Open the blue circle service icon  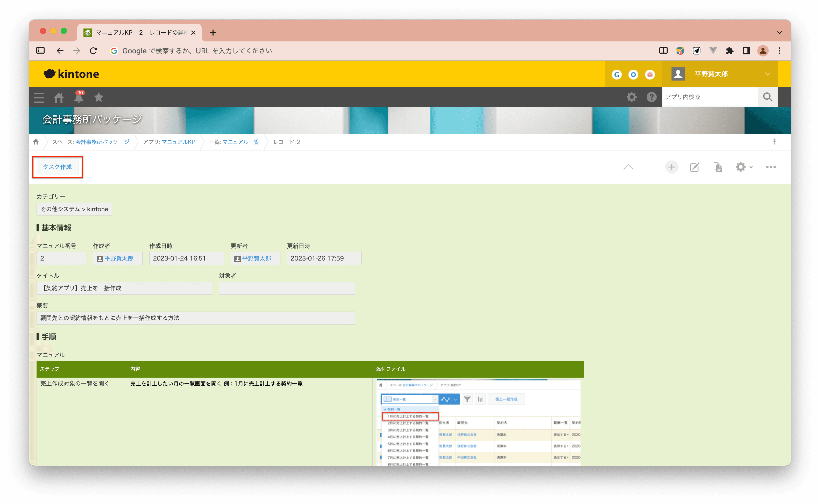coord(633,74)
